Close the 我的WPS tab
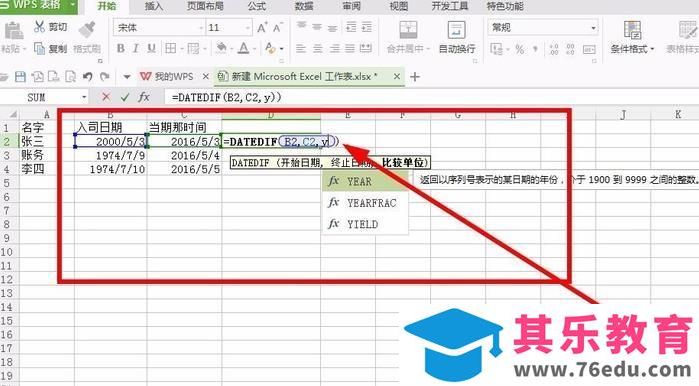The height and width of the screenshot is (386, 699). (x=206, y=77)
